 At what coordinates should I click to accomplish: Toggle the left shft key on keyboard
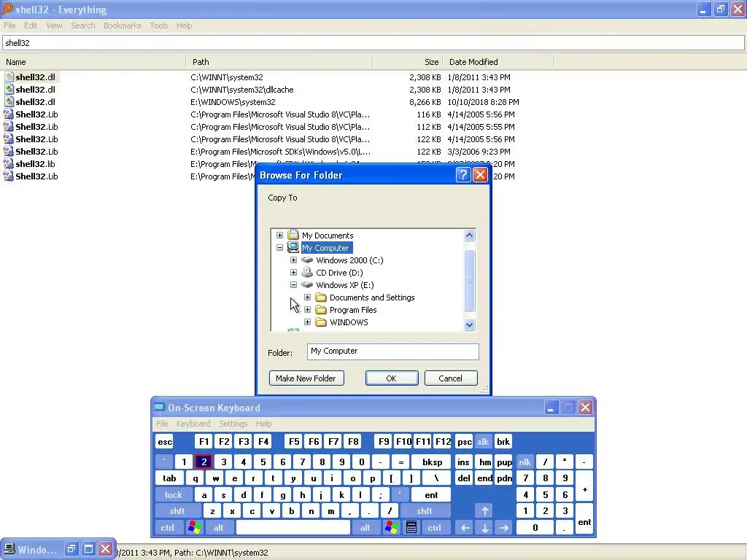pos(177,511)
